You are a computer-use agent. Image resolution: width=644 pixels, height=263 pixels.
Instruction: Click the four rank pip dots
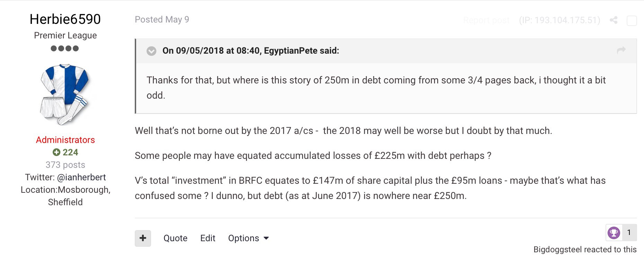pyautogui.click(x=65, y=48)
